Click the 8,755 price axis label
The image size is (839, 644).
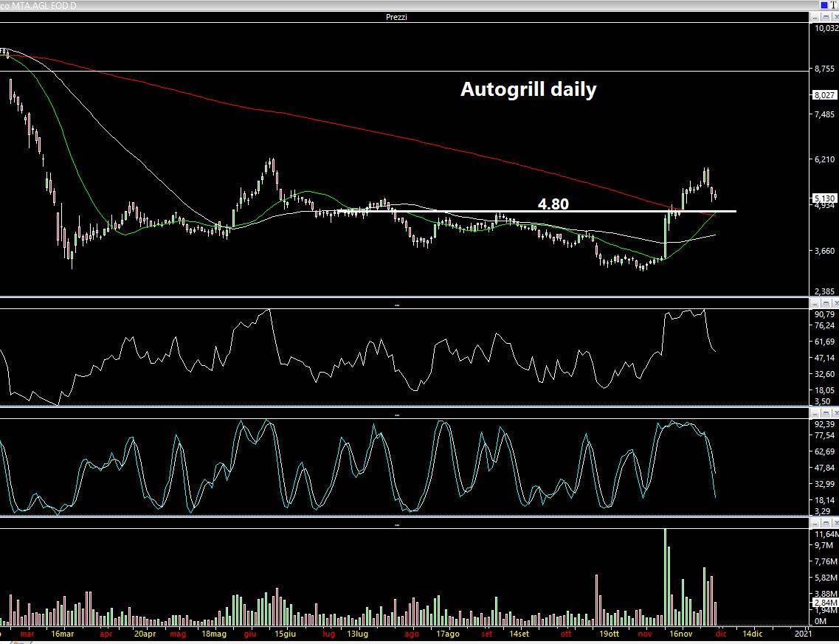point(824,69)
